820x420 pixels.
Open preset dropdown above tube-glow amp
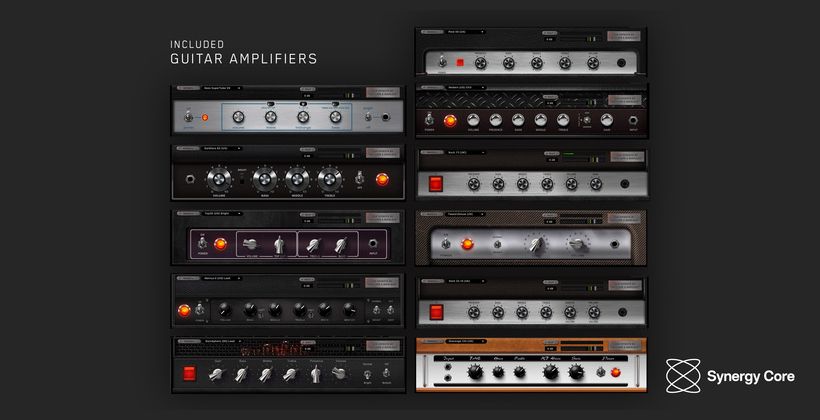pos(222,341)
